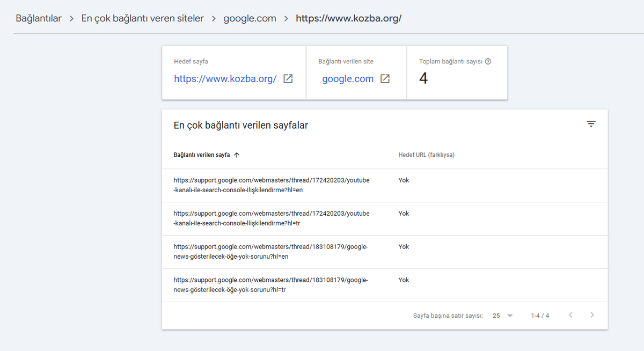Viewport: 644px width, 351px height.
Task: Click Bağlantı verilen site label
Action: (346, 62)
